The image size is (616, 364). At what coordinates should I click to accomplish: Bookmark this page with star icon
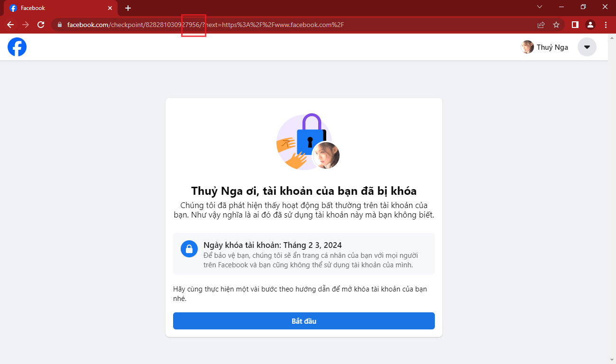(556, 25)
